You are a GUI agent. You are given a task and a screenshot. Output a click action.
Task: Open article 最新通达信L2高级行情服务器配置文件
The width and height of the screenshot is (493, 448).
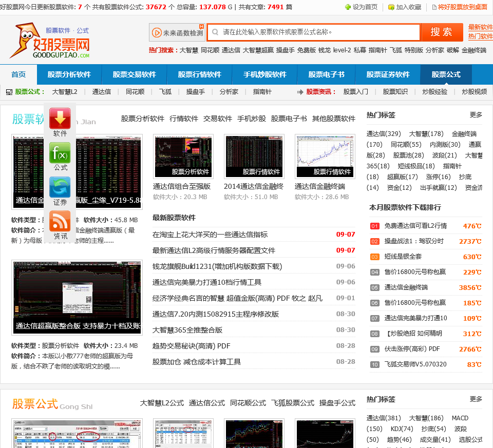214,251
